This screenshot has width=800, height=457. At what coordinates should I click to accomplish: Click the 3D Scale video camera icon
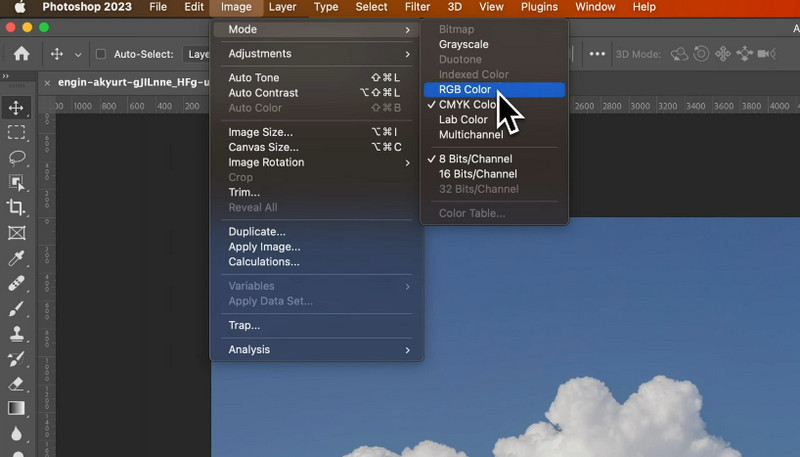pyautogui.click(x=766, y=54)
